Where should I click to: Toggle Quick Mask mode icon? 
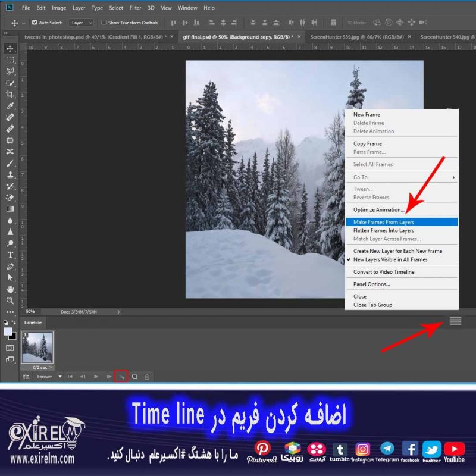[x=10, y=348]
